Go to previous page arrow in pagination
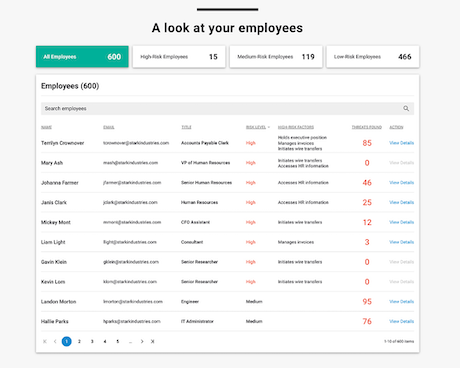The image size is (460, 368). tap(55, 341)
